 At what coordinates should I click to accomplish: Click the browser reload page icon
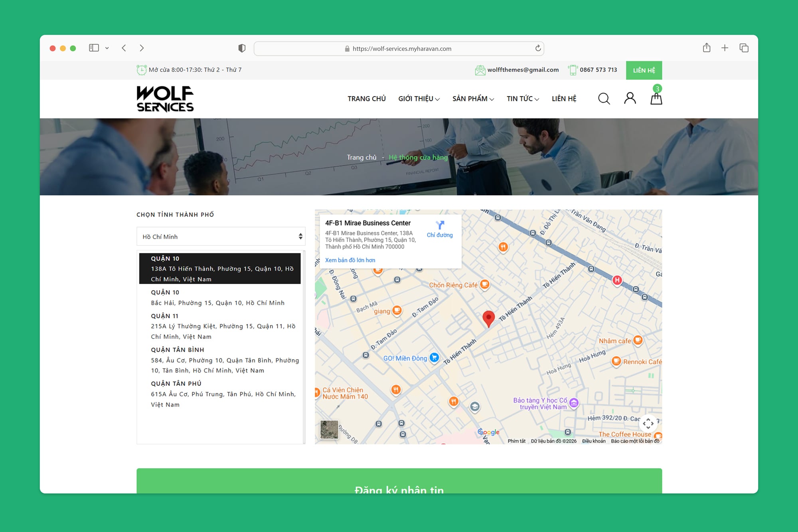(538, 48)
